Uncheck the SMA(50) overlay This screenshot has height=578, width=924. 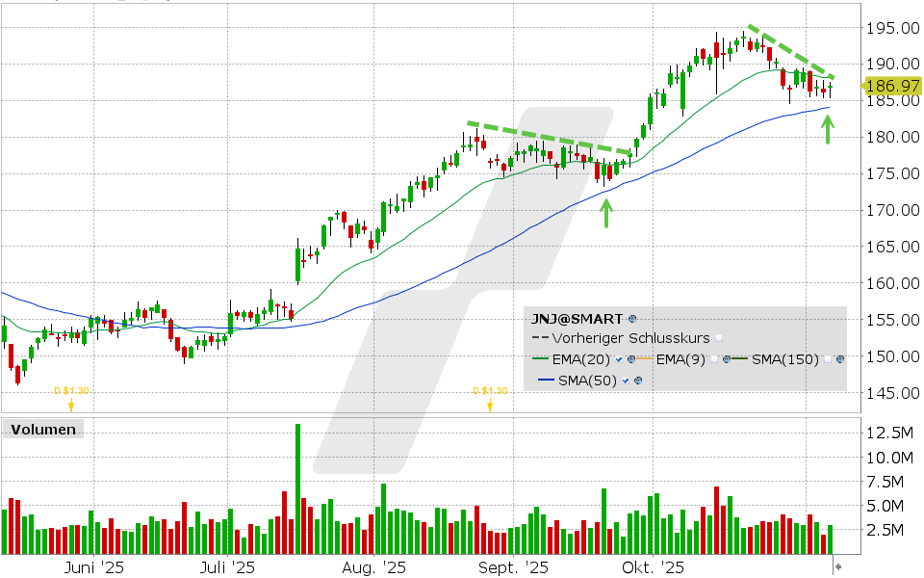coord(624,380)
